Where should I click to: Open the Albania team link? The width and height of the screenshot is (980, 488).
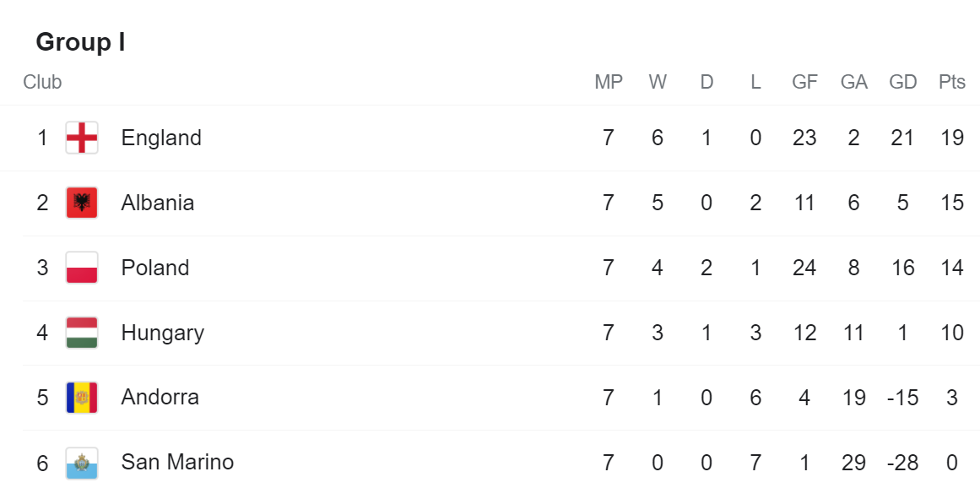pos(158,203)
